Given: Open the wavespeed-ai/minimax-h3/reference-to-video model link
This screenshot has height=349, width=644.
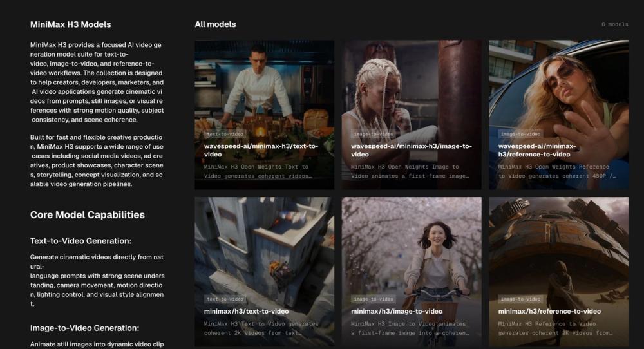Looking at the screenshot, I should [x=536, y=150].
